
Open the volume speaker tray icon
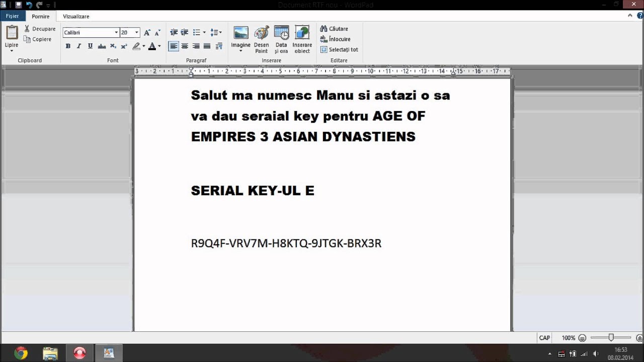coord(596,354)
